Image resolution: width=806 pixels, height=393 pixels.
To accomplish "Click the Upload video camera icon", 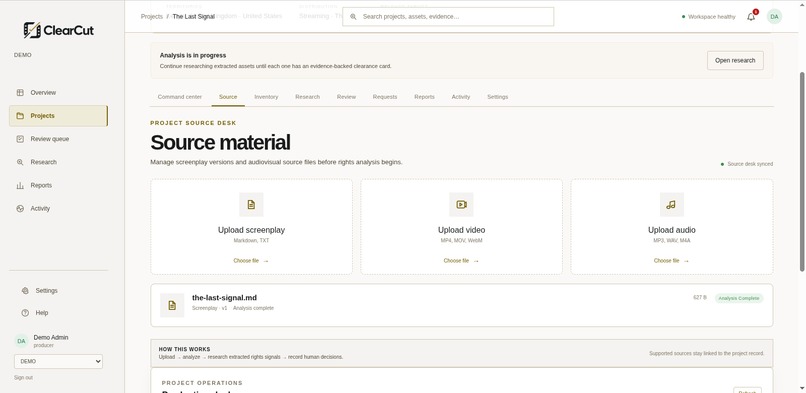I will tap(462, 204).
